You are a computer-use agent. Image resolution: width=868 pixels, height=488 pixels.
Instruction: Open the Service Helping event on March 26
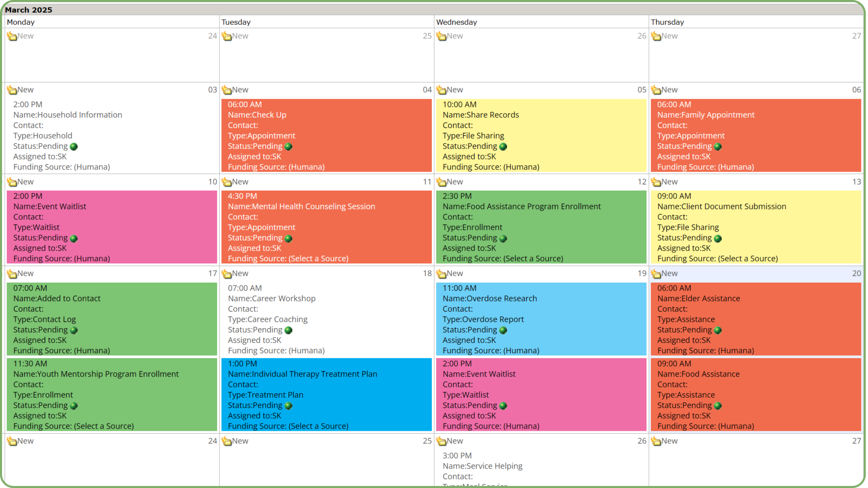click(x=482, y=466)
